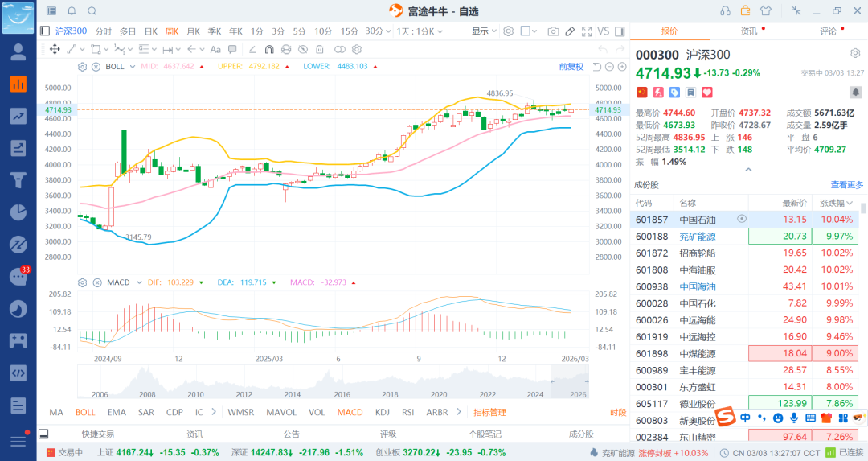Select the 月K chart period tab

(193, 31)
